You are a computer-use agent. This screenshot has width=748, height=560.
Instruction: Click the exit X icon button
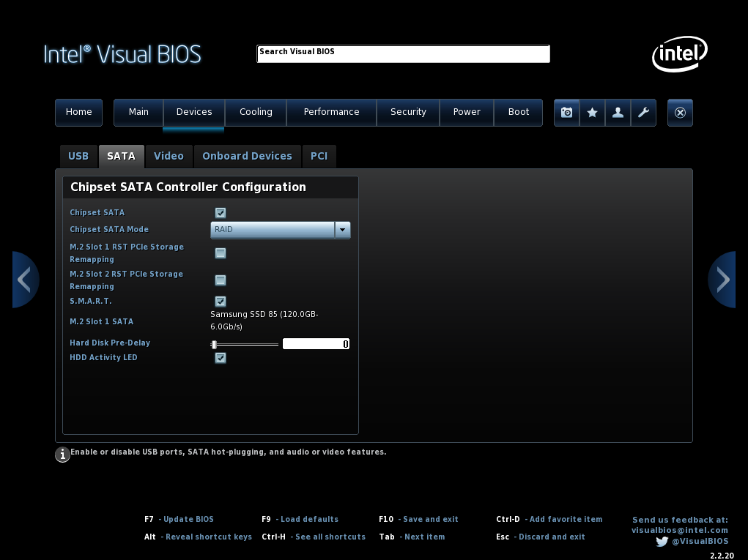(x=680, y=113)
